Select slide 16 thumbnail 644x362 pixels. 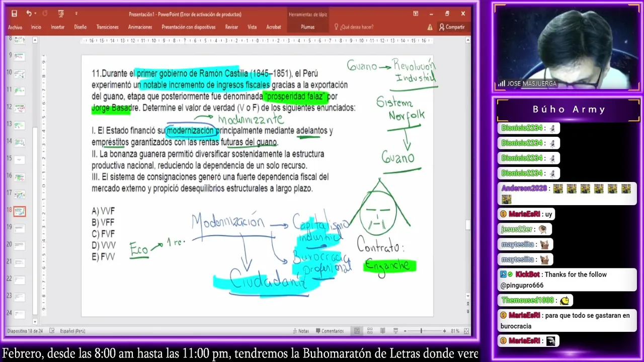coord(20,176)
